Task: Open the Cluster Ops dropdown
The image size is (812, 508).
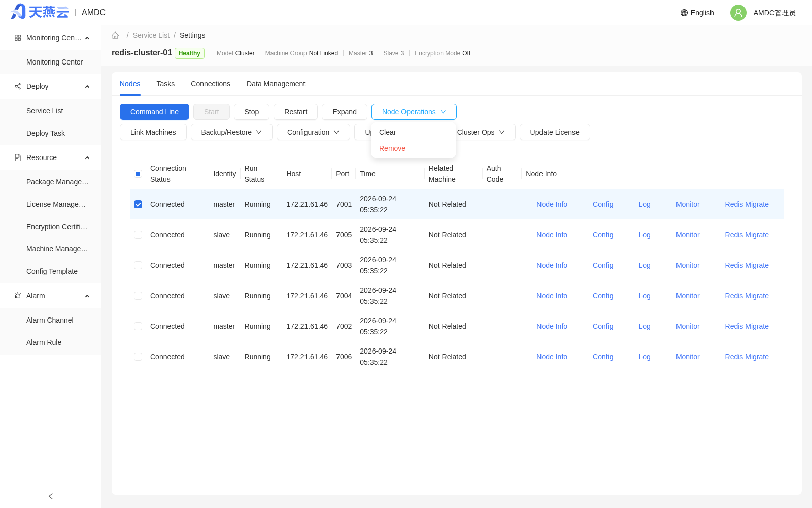Action: click(481, 132)
